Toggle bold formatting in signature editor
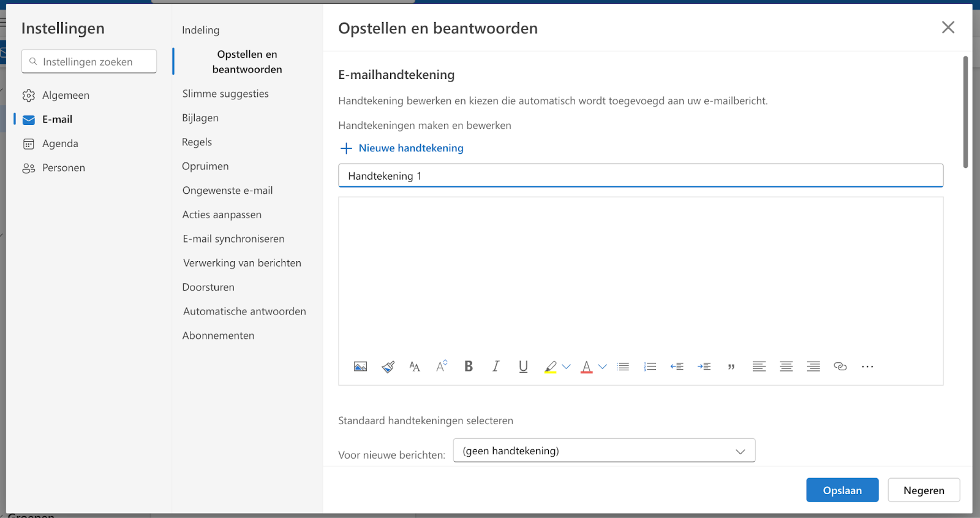980x518 pixels. 469,366
